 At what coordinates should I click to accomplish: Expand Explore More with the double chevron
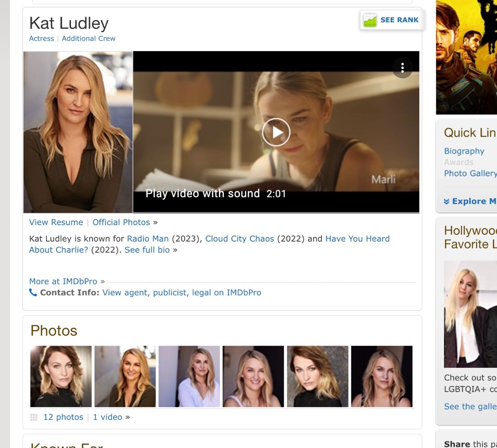click(447, 201)
